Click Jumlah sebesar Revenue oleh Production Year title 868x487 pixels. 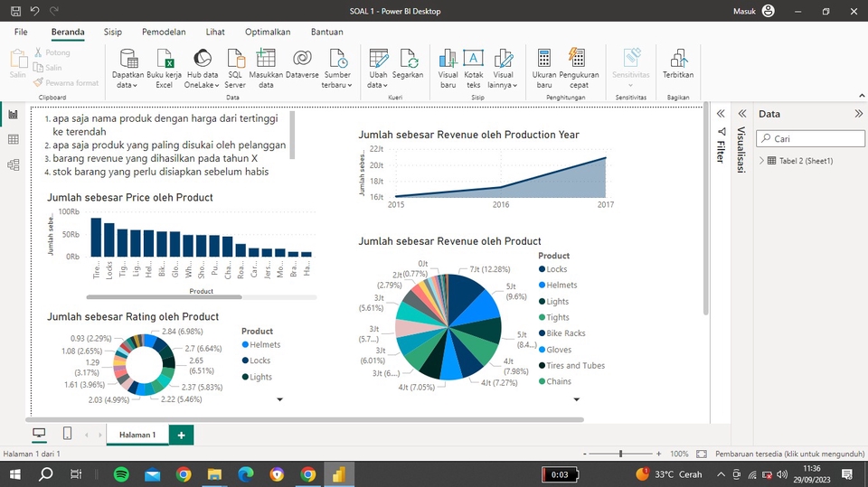tap(468, 135)
